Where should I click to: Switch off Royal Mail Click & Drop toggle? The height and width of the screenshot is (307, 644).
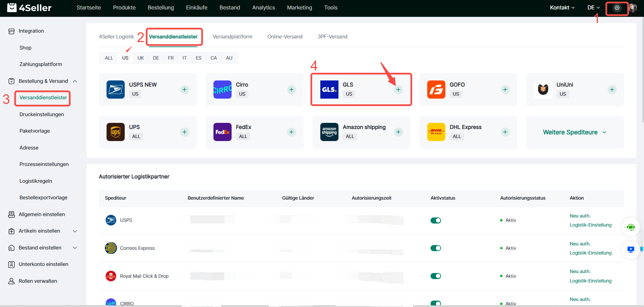coord(436,276)
